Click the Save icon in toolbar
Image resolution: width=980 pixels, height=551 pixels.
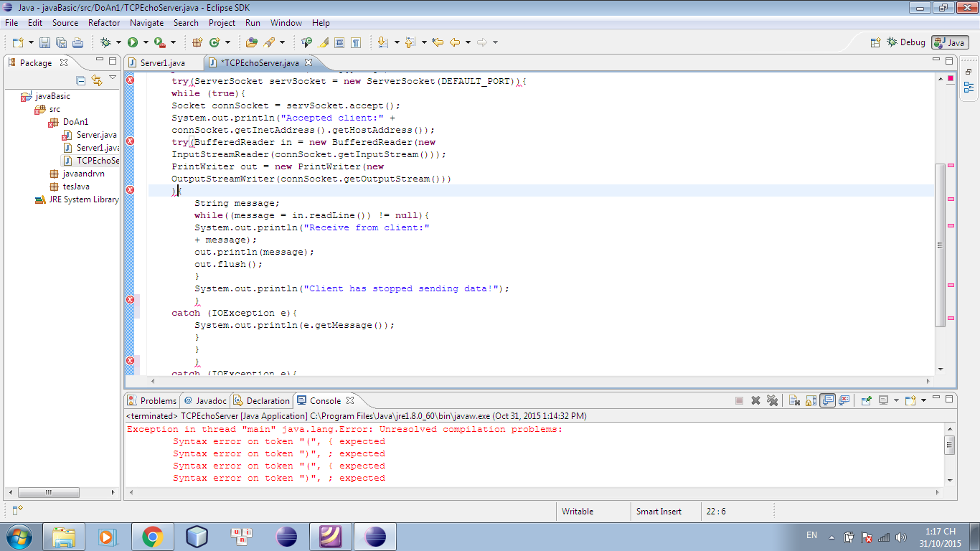tap(44, 42)
